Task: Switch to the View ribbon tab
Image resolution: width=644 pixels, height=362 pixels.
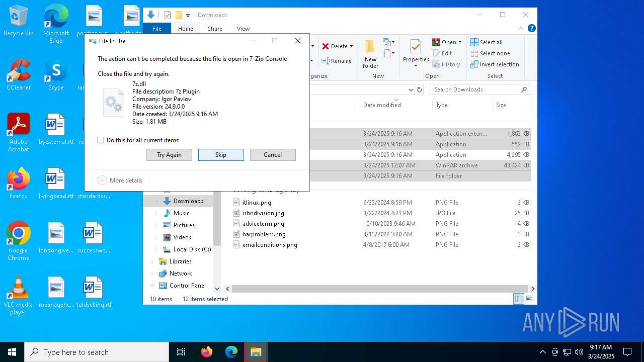Action: (x=243, y=29)
